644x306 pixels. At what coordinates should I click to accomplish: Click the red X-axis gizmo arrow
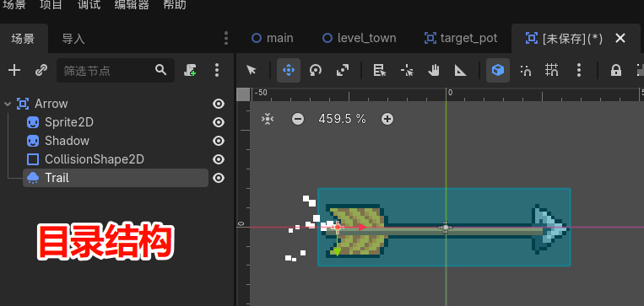[x=362, y=227]
